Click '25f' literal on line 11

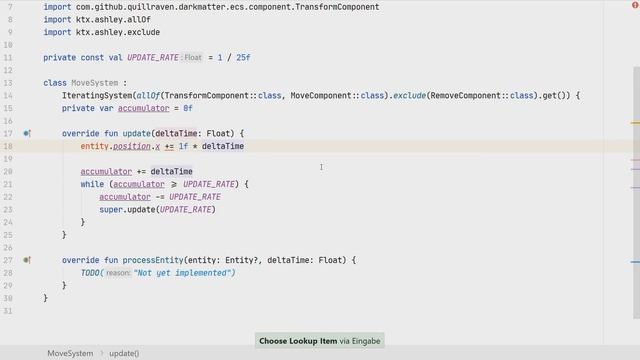coord(243,58)
